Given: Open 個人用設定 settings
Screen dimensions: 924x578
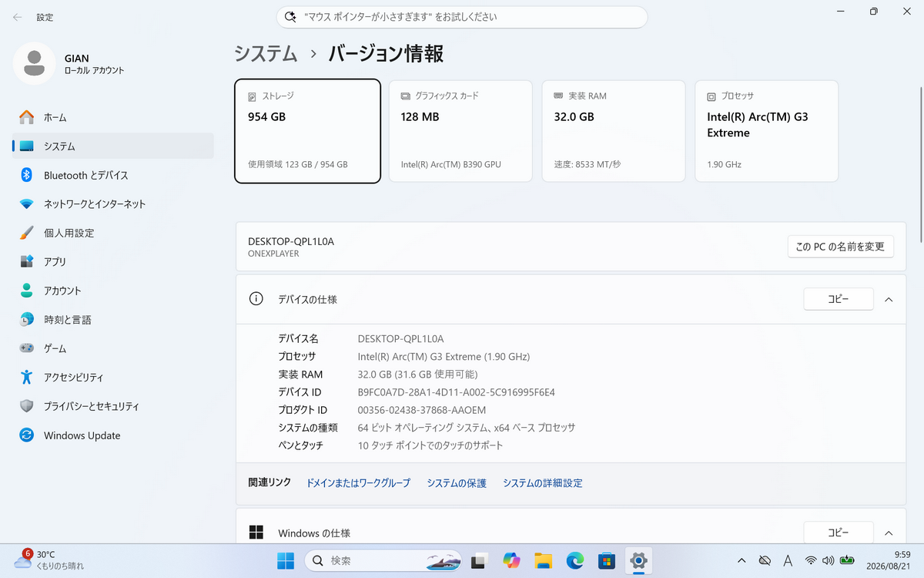Looking at the screenshot, I should pos(113,233).
